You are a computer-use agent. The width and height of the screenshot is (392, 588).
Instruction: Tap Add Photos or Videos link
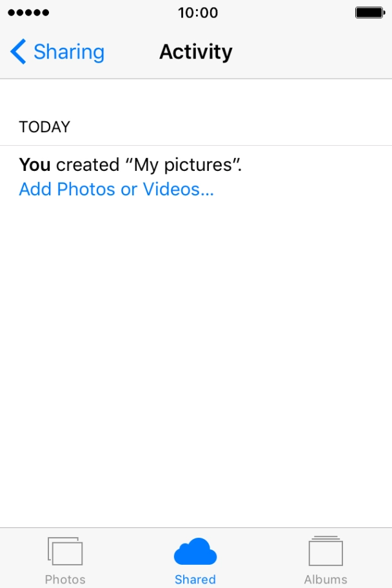[x=116, y=189]
